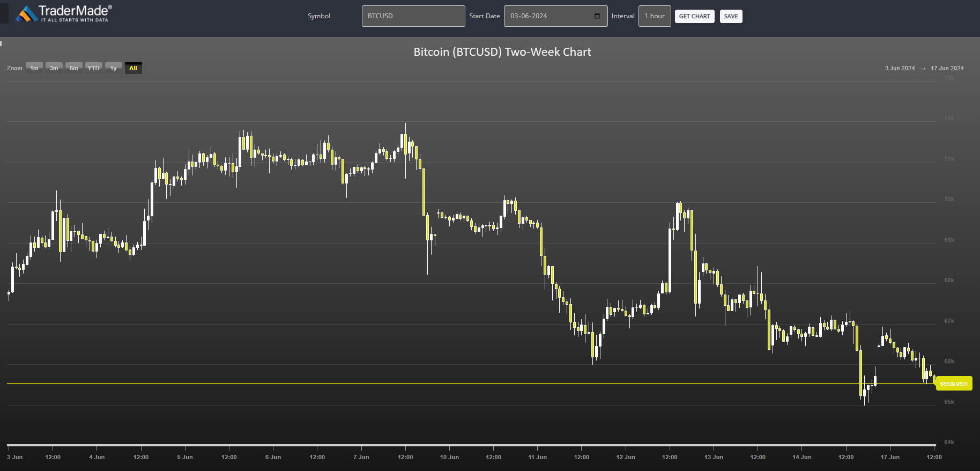Set zoom range to 1m
This screenshot has height=471, width=980.
point(34,68)
